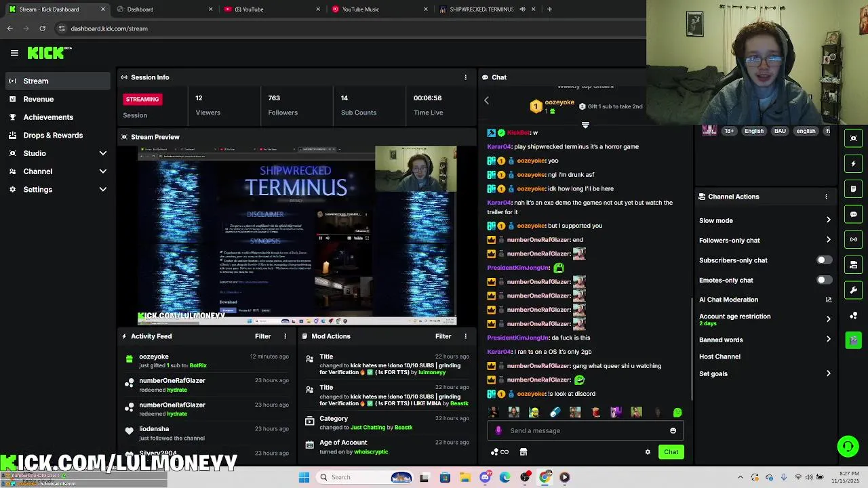This screenshot has width=868, height=488.
Task: Click Filter in Activity Feed
Action: coord(263,336)
